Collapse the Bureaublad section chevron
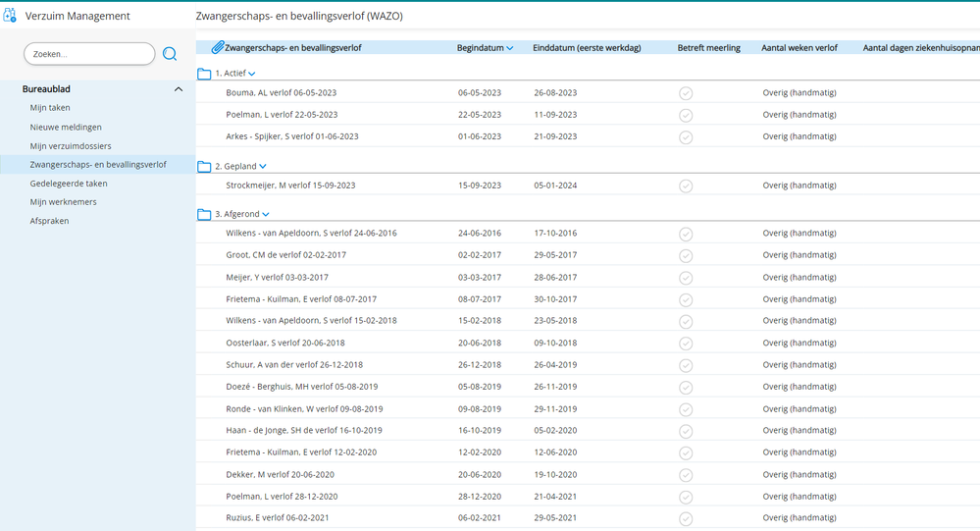The image size is (980, 531). [179, 89]
